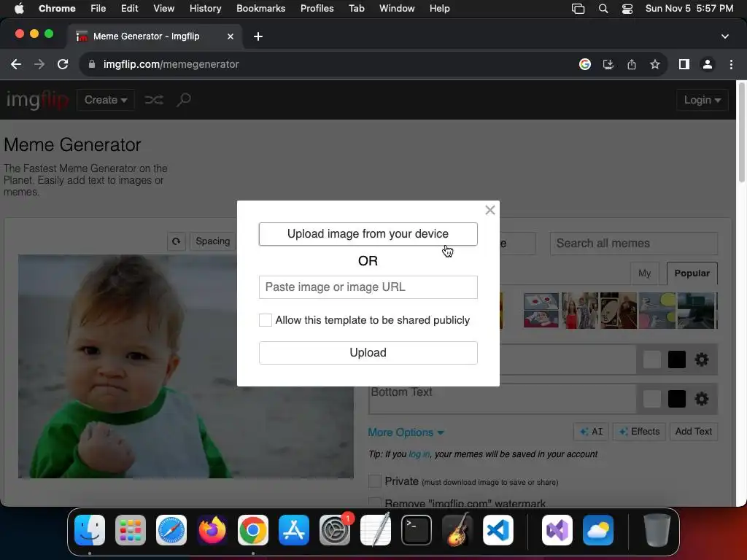This screenshot has height=560, width=747.
Task: Focus the Paste image or image URL field
Action: (368, 287)
